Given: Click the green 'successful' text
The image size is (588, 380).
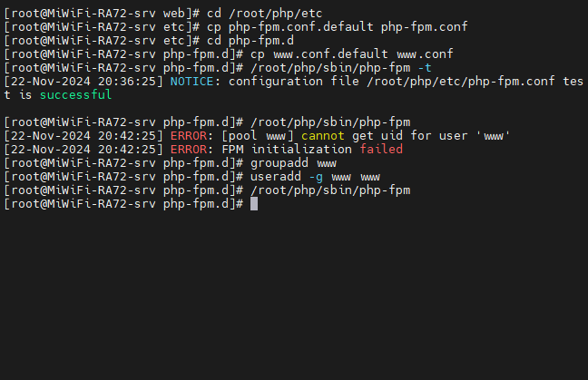Looking at the screenshot, I should (x=75, y=95).
